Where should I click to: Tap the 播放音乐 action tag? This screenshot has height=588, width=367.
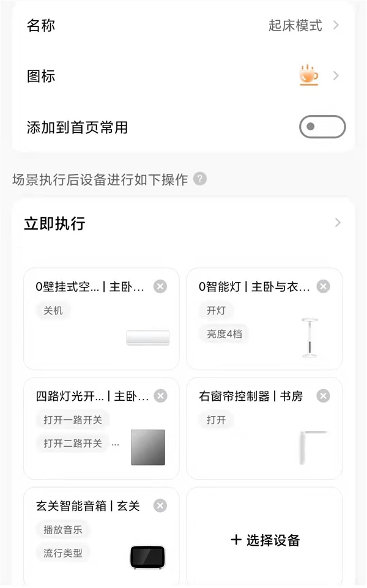click(x=63, y=529)
